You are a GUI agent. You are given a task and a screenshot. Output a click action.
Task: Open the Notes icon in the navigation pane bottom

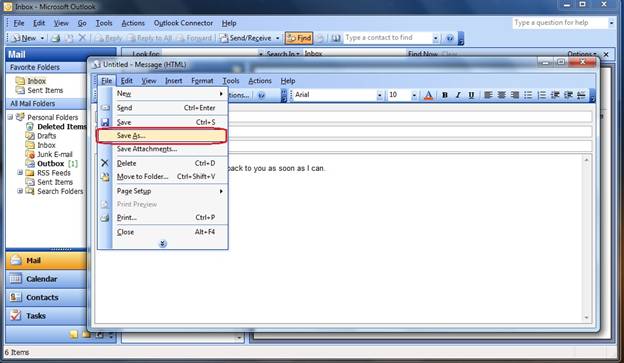[73, 334]
